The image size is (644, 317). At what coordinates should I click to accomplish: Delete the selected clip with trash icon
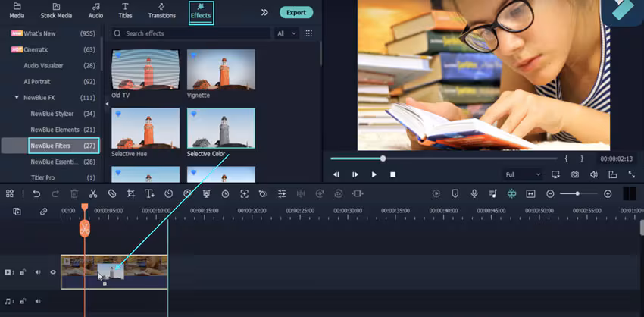pos(74,193)
